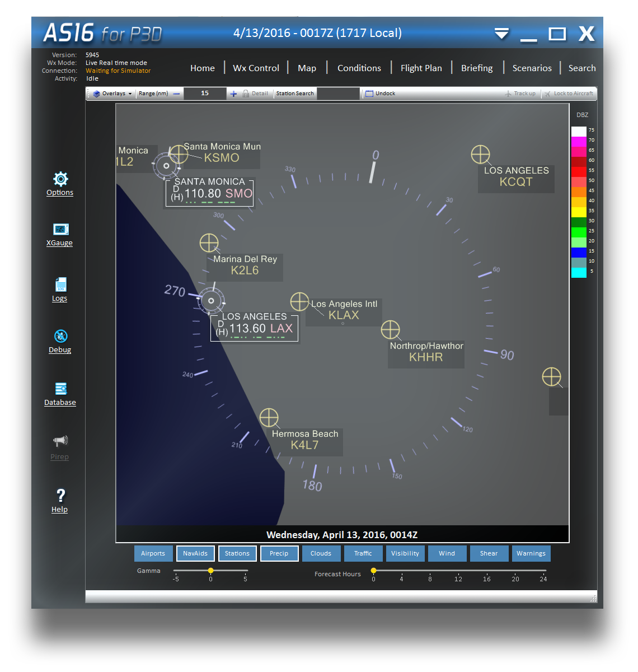Click the Lock to Aircraft icon
The width and height of the screenshot is (638, 672).
pyautogui.click(x=548, y=94)
